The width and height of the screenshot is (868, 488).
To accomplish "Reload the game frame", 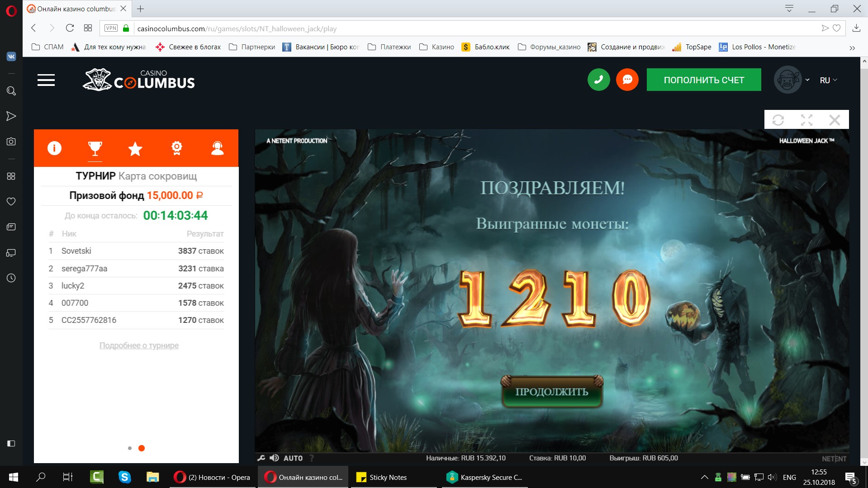I will click(x=778, y=120).
